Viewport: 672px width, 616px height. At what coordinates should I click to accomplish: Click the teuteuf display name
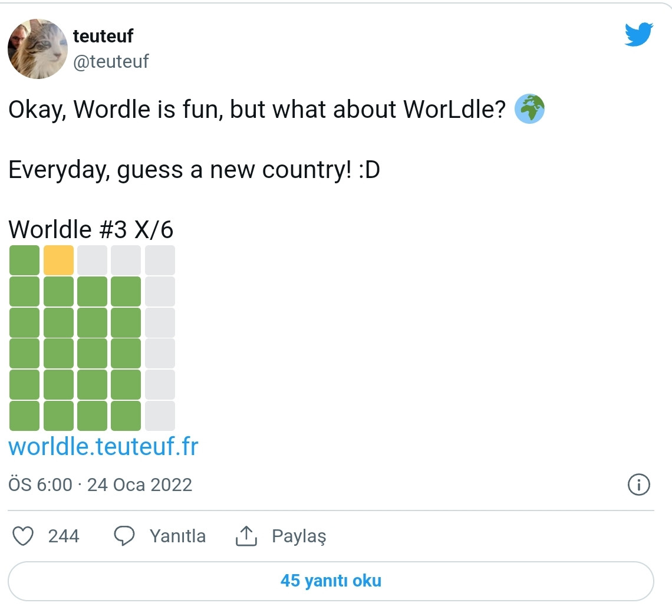pos(103,36)
